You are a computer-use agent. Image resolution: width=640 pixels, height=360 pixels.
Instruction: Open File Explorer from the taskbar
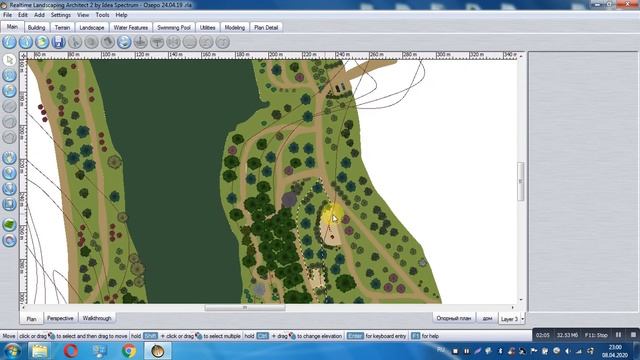40,351
